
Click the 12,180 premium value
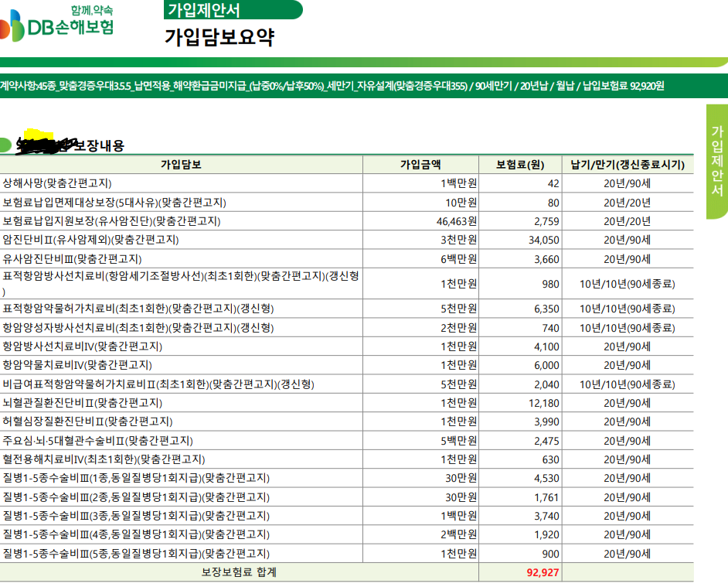coord(543,404)
